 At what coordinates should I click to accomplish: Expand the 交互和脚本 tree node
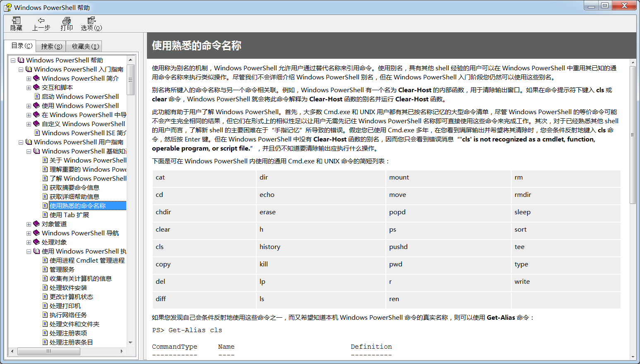[x=29, y=88]
